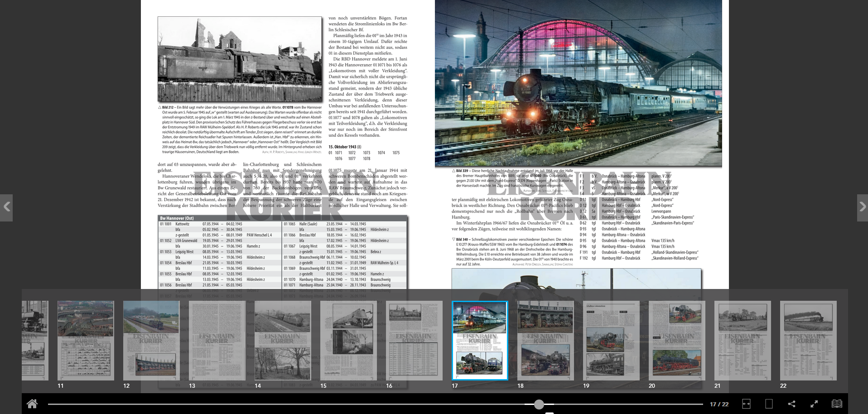Jump to page 14 thumbnail
This screenshot has height=414, width=868.
[283, 340]
